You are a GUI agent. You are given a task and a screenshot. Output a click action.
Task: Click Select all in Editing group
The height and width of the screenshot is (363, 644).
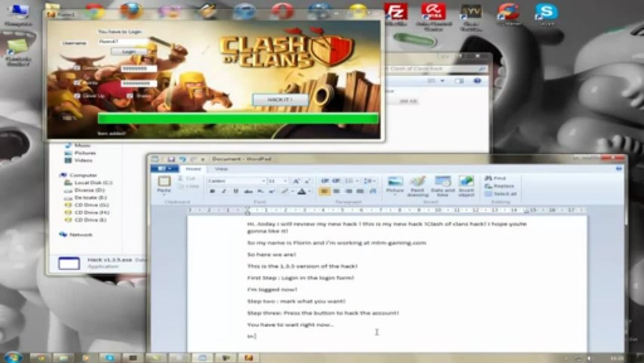(501, 194)
